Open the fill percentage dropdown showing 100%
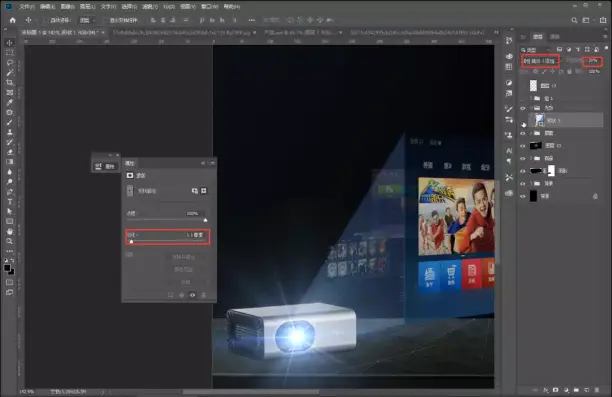This screenshot has height=397, width=612. tap(594, 71)
